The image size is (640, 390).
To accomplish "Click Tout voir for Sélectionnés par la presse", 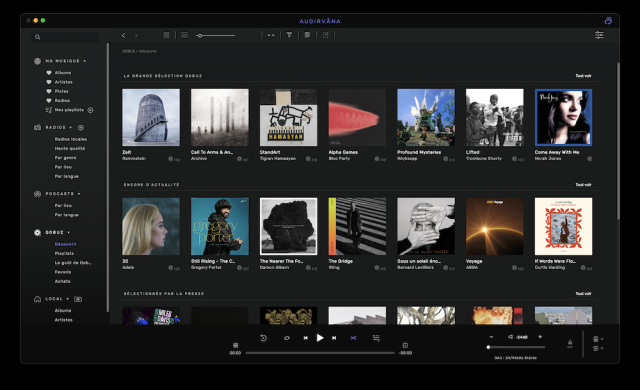I will [583, 294].
